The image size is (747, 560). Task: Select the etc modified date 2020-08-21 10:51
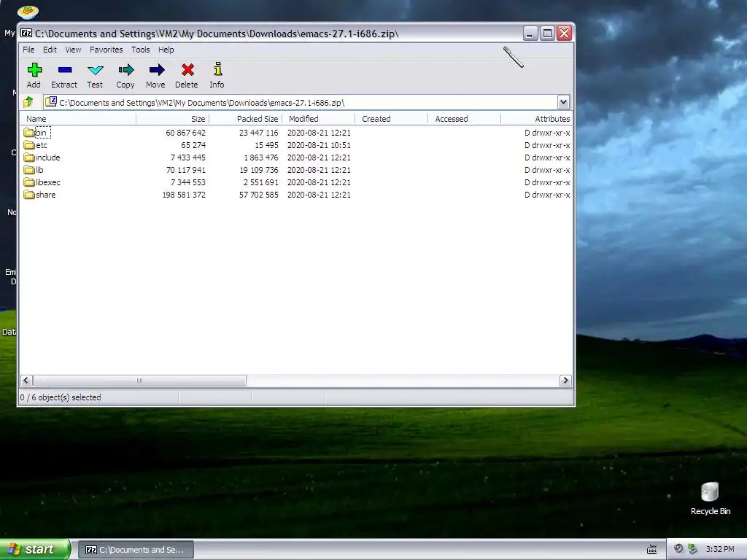pyautogui.click(x=319, y=145)
